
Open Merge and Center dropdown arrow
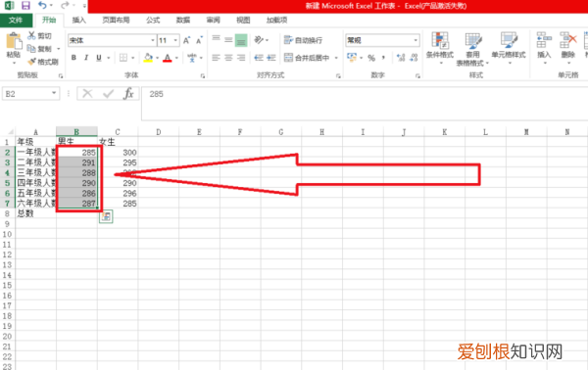(336, 58)
